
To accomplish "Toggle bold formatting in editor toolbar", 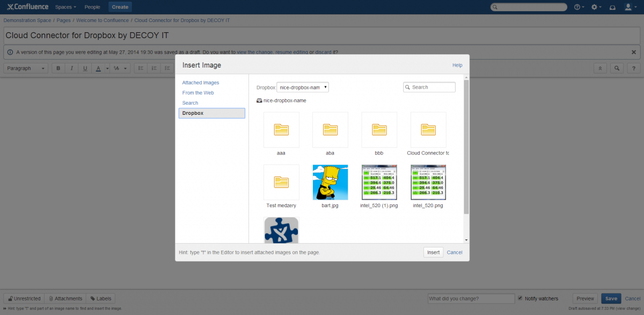I will coord(58,68).
